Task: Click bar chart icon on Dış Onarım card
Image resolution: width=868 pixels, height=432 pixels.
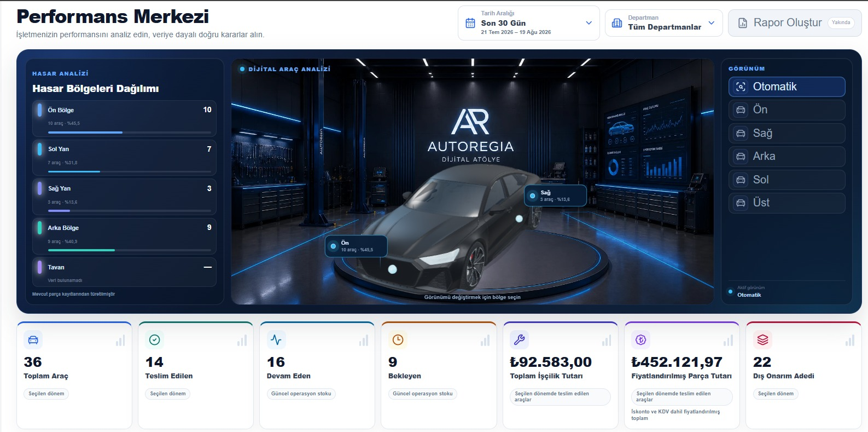Action: tap(849, 341)
